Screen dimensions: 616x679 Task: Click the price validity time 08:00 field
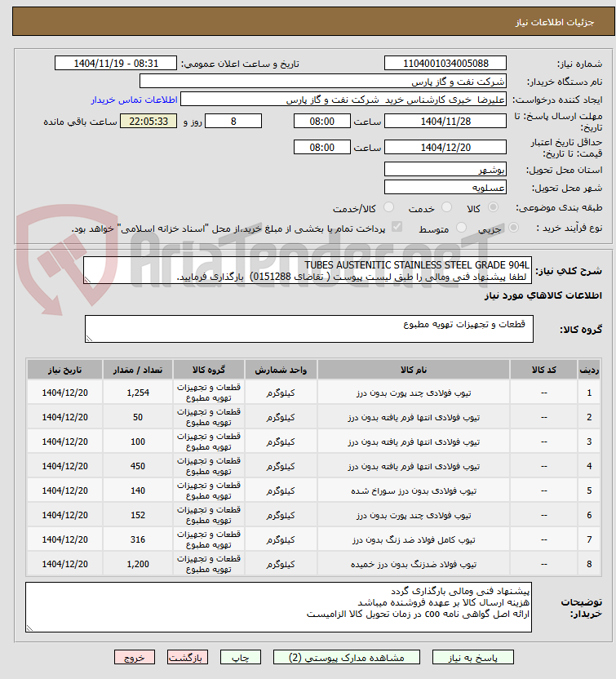click(322, 147)
